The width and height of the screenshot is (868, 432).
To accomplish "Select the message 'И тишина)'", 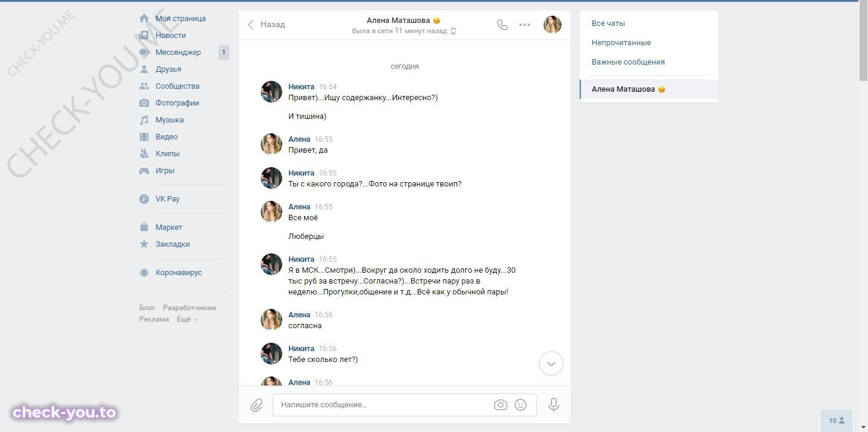I will (x=307, y=116).
